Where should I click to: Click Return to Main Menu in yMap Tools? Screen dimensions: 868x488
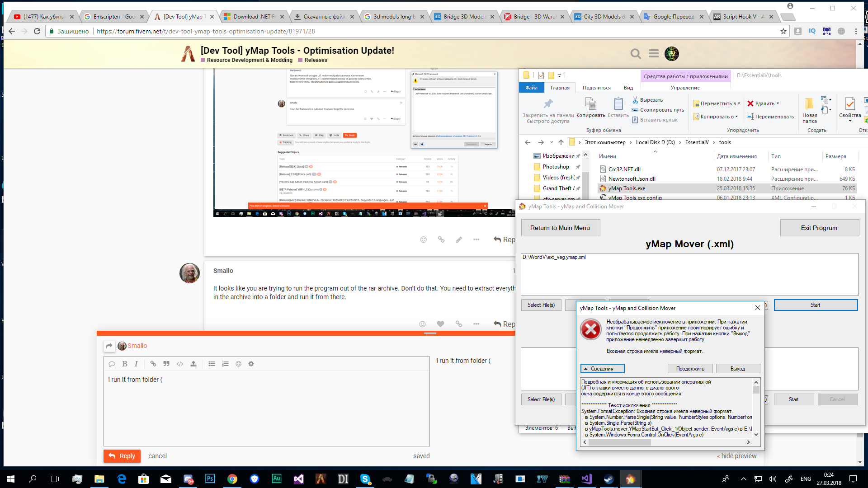560,227
